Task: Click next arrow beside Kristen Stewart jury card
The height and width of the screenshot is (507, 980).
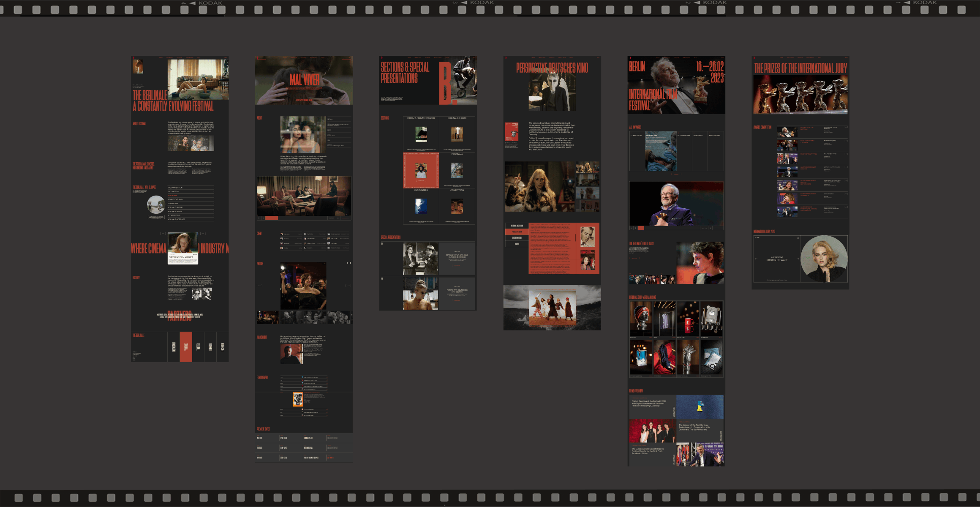Action: click(x=798, y=259)
